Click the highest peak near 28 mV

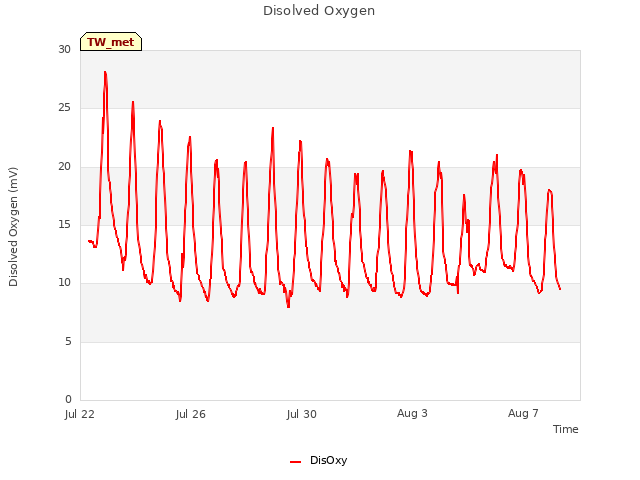coord(105,73)
